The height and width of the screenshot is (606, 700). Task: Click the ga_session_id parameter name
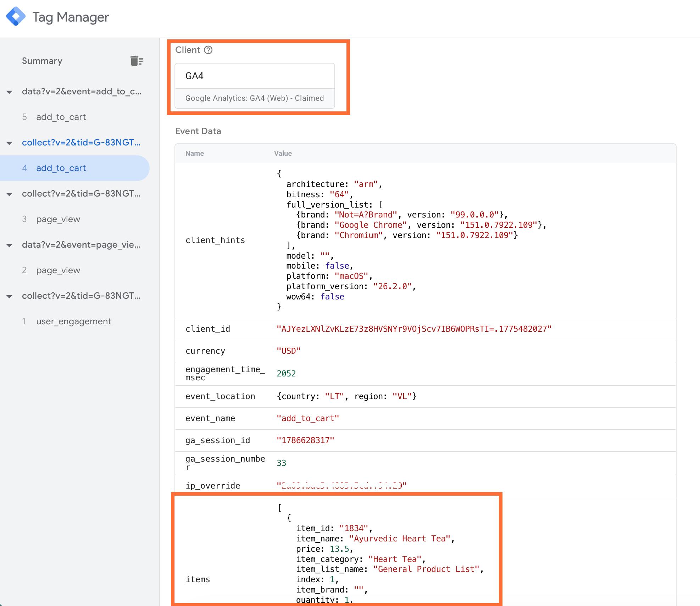click(218, 440)
